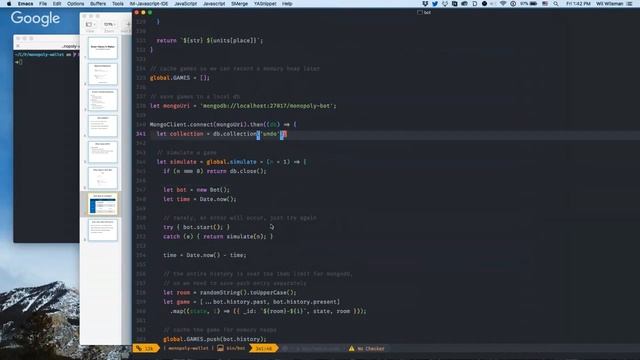Click the US flag input source icon
This screenshot has width=640, height=360.
coord(545,4)
